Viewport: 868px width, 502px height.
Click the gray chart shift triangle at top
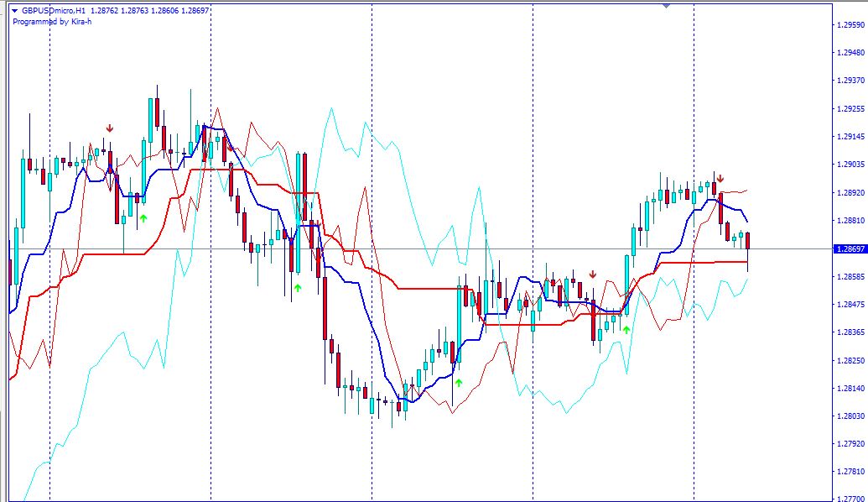point(666,6)
